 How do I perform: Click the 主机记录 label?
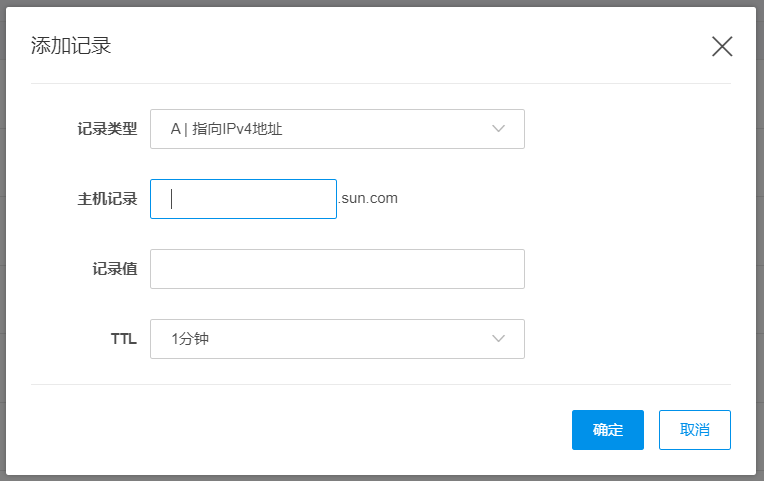107,199
